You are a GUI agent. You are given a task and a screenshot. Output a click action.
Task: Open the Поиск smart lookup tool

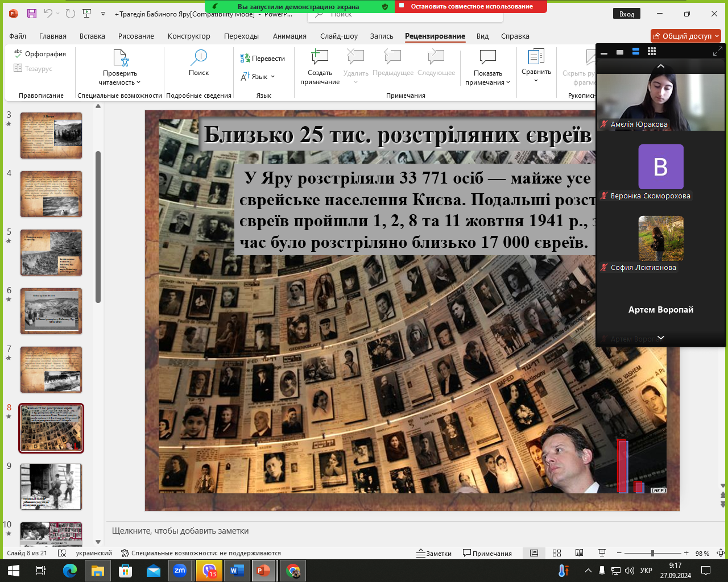[x=199, y=63]
